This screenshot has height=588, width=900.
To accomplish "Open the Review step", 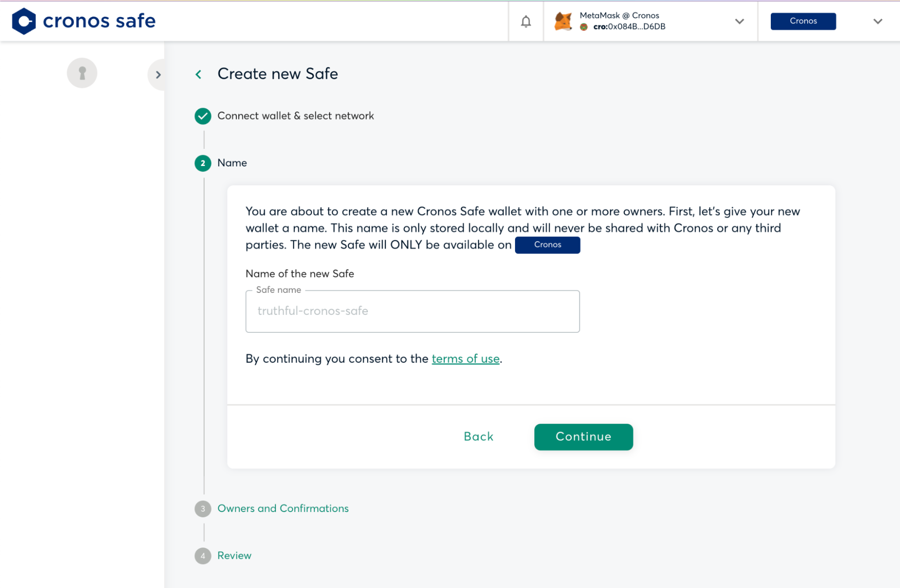I will click(x=234, y=556).
